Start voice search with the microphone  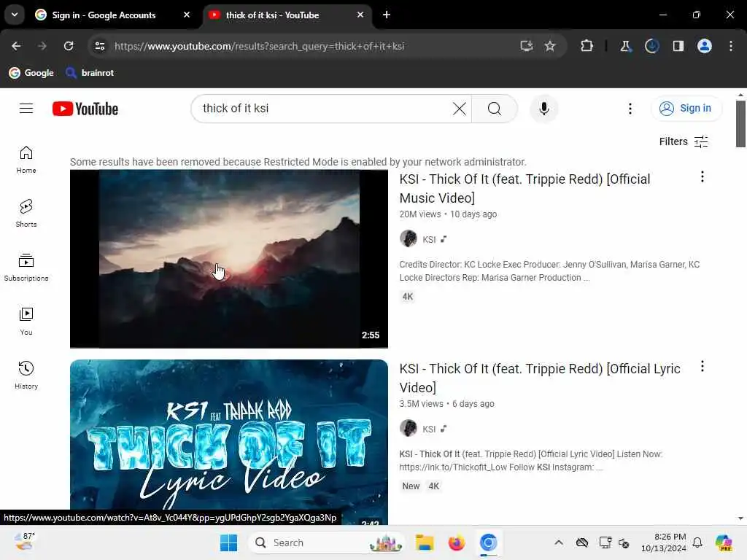coord(544,109)
